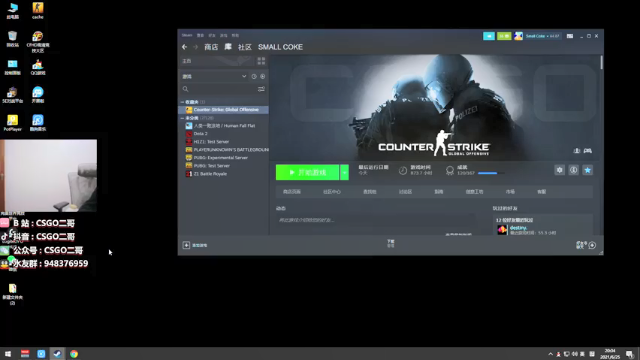Open the launch options arrow beside the play button

(x=344, y=172)
